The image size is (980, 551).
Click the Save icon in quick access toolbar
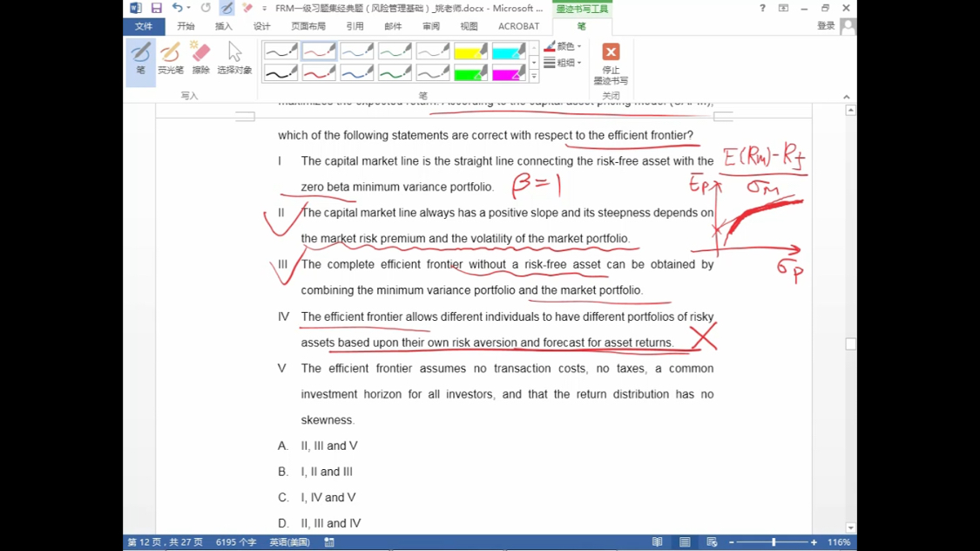coord(157,8)
